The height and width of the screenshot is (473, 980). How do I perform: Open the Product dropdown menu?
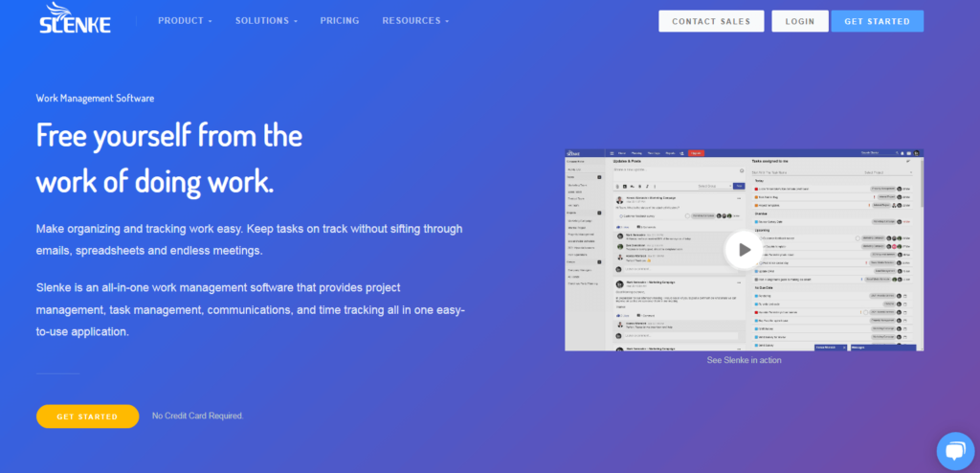(185, 21)
